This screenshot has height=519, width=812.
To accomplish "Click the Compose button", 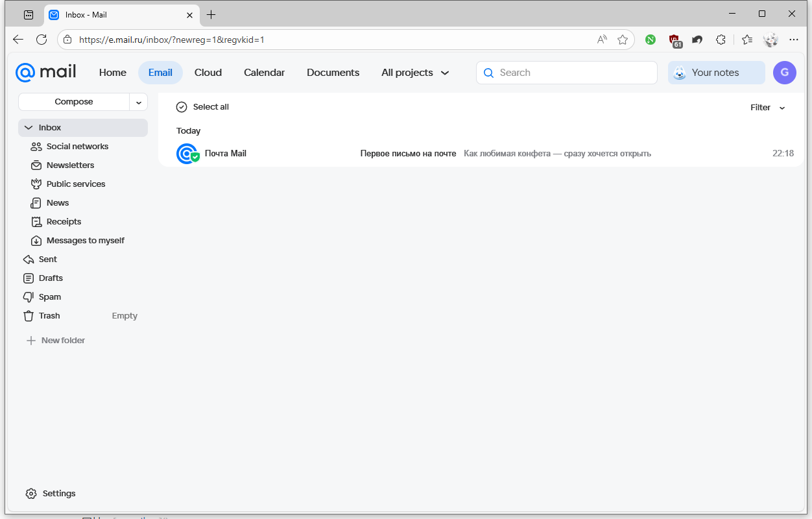I will pyautogui.click(x=74, y=102).
